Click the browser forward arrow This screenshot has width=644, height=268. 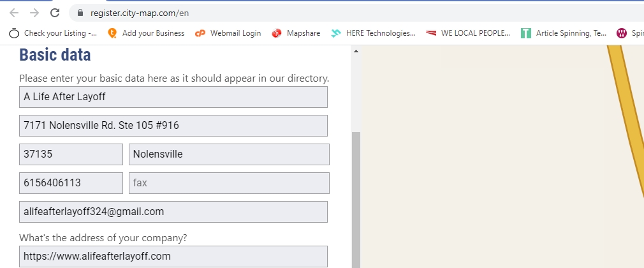[x=34, y=13]
